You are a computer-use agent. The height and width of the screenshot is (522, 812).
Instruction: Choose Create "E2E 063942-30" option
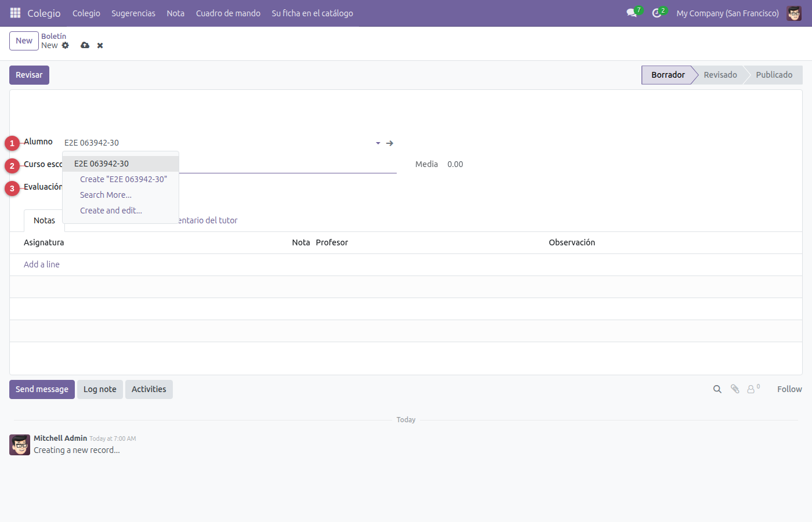coord(121,179)
